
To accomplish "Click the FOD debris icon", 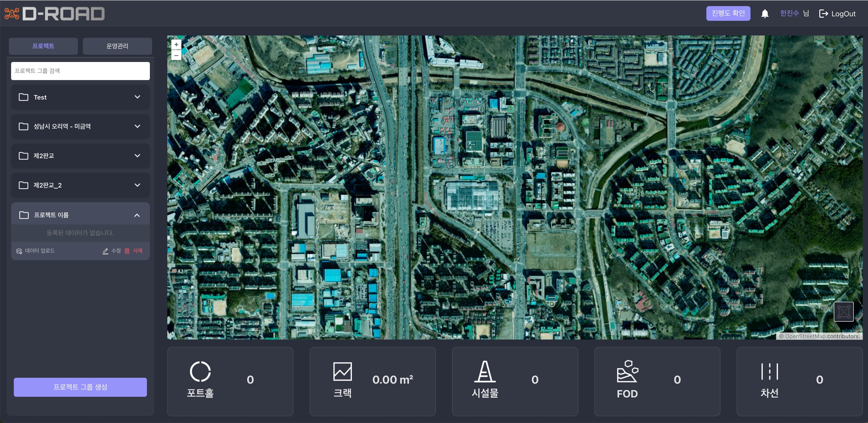I will [x=627, y=371].
